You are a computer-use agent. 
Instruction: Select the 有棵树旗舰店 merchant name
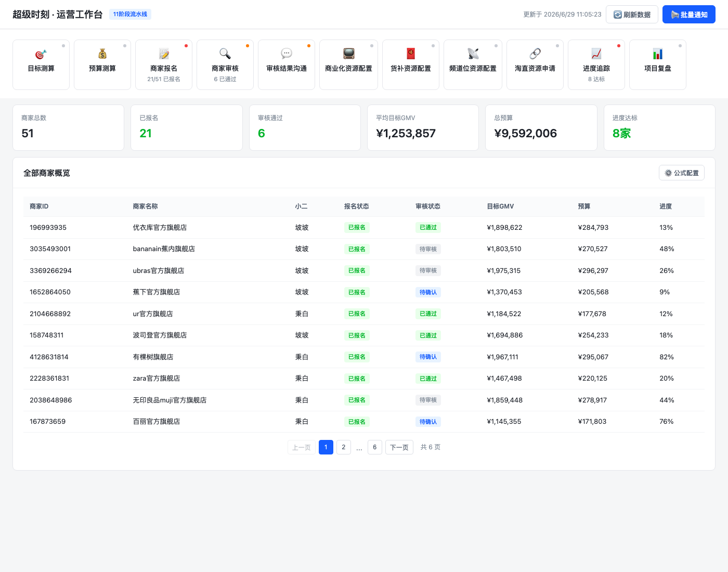tap(153, 357)
